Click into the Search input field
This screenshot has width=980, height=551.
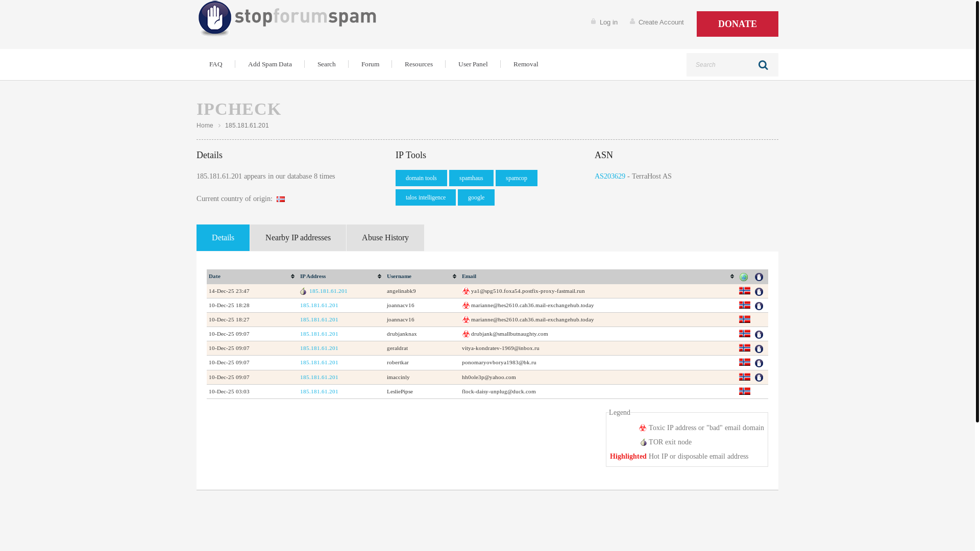tap(722, 65)
